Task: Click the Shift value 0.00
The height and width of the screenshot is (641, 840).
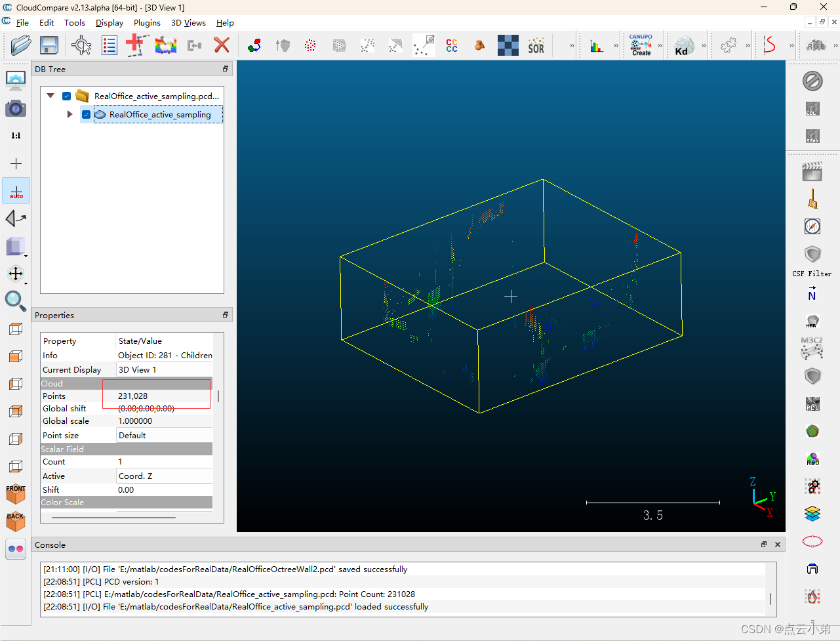Action: click(126, 489)
